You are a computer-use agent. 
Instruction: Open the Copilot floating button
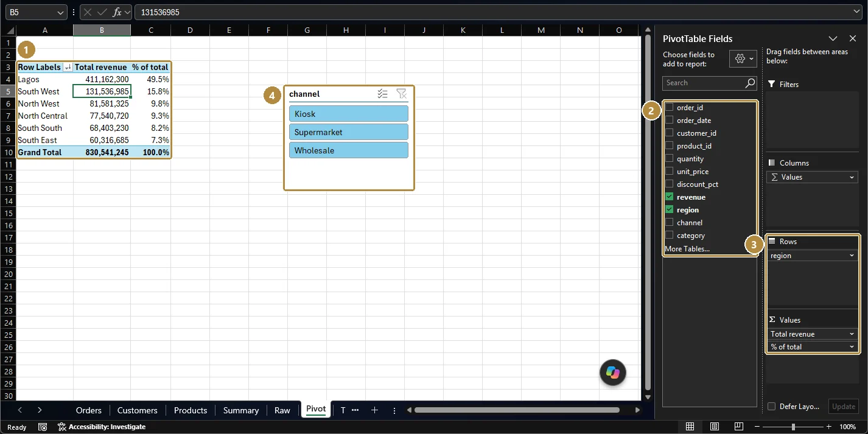click(x=612, y=373)
